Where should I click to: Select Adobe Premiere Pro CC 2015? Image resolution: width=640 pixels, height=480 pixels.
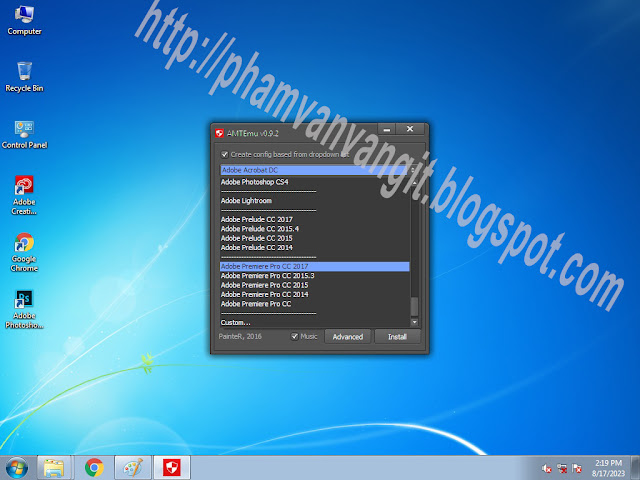tap(315, 285)
